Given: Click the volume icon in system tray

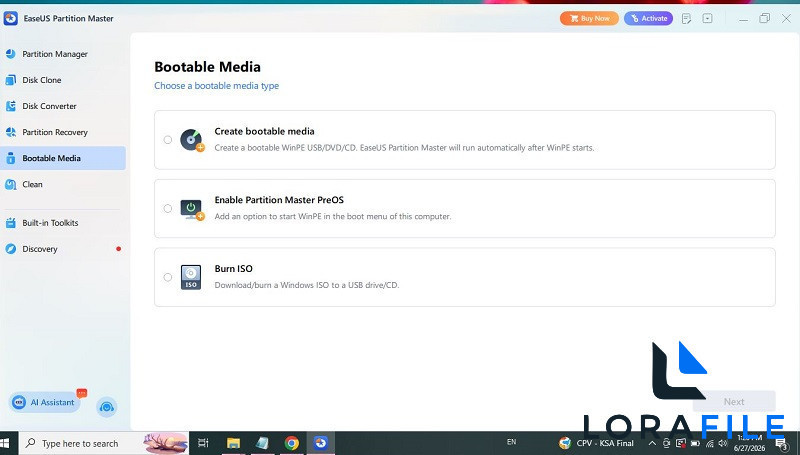Looking at the screenshot, I should click(723, 443).
